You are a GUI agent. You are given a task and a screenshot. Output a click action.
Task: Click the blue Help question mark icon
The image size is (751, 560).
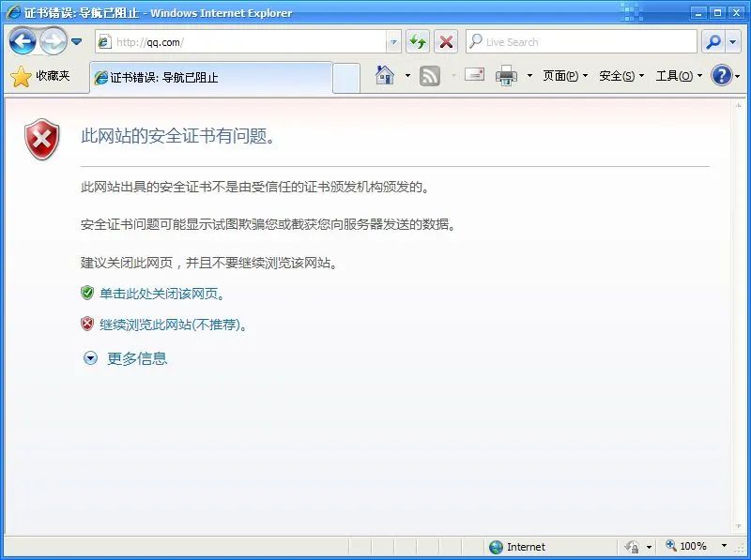pos(721,76)
